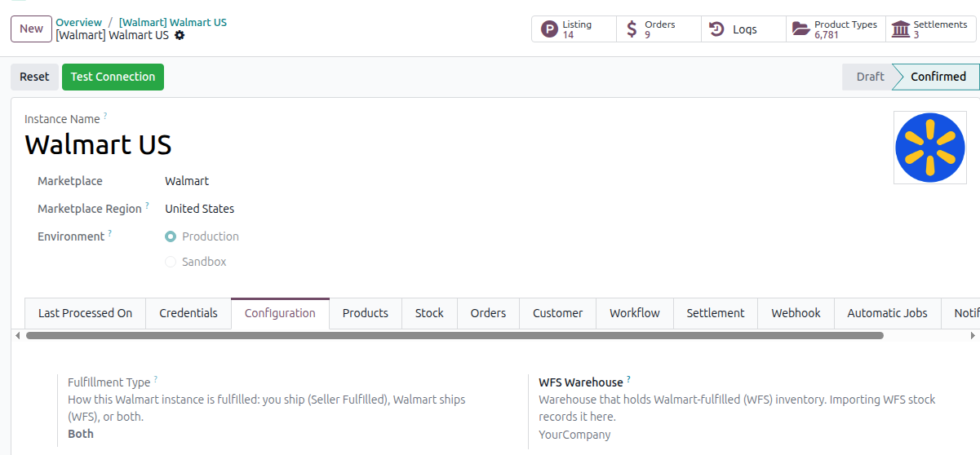Screen dimensions: 980x455
Task: Click the Walmart US instance name field
Action: click(x=98, y=144)
